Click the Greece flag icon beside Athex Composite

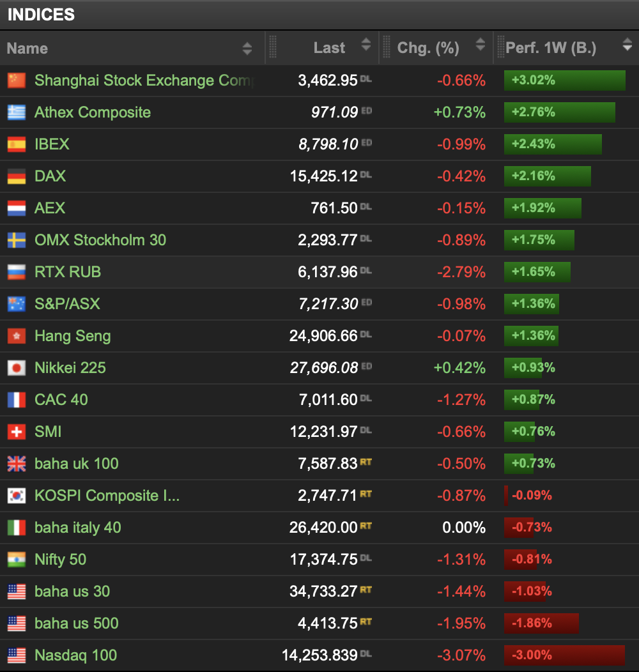pos(17,112)
